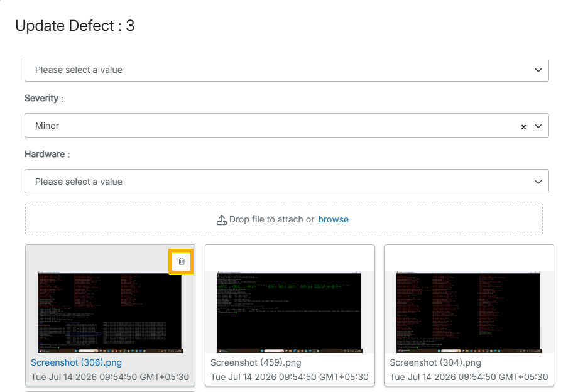Click the Screenshot (459).png file name
This screenshot has width=573, height=392.
point(256,362)
